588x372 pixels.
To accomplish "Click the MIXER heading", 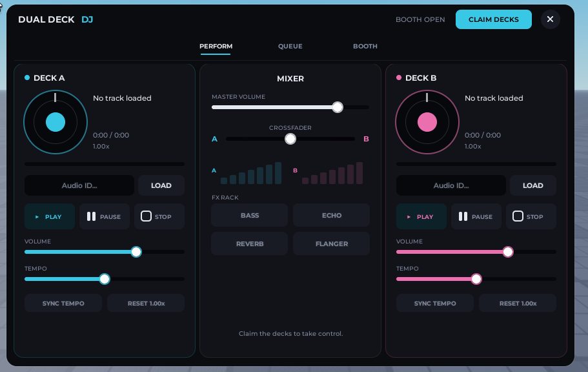I will [x=290, y=78].
